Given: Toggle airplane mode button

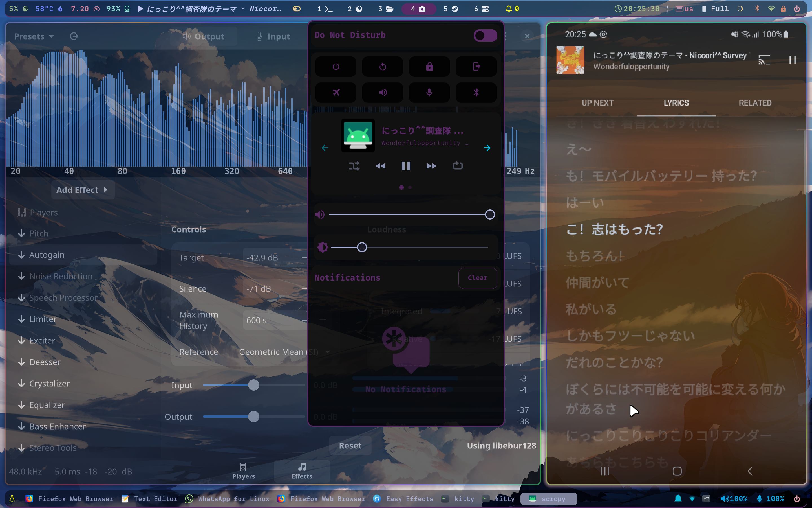Looking at the screenshot, I should pos(336,92).
